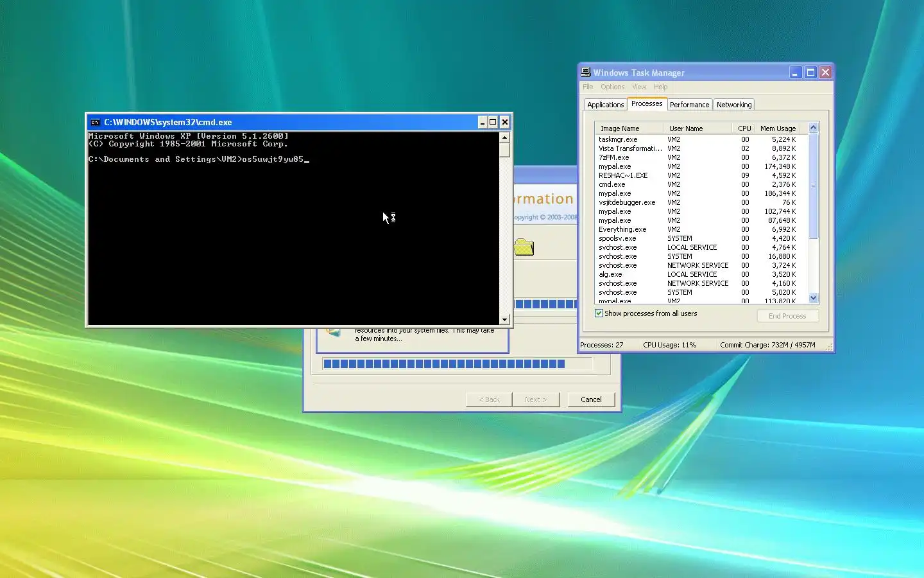Select mypal.exe row using 102,744 K

point(701,211)
